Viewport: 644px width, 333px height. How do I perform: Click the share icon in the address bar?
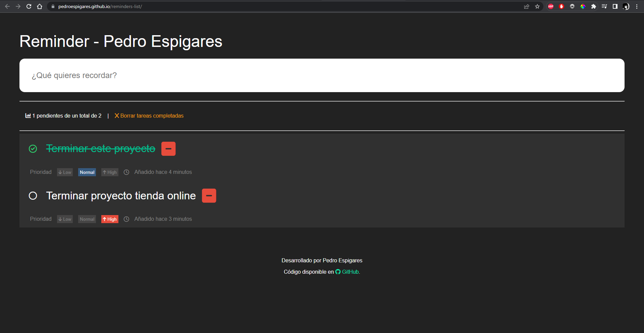[x=527, y=6]
